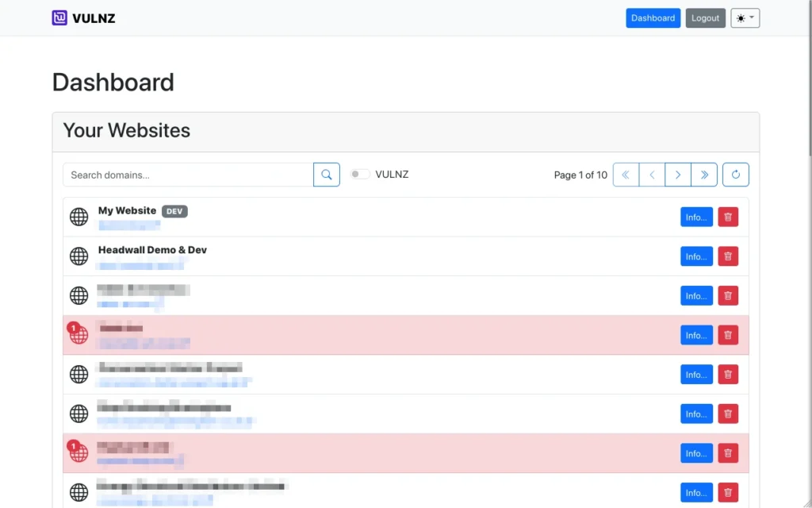Jump to the last page with double chevron
Image resolution: width=812 pixels, height=508 pixels.
704,174
